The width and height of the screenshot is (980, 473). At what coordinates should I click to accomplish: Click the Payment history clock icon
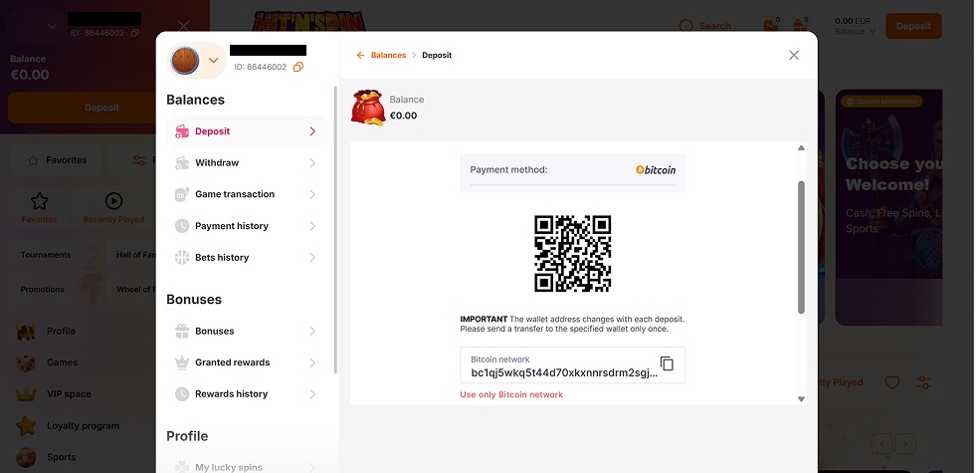click(182, 226)
